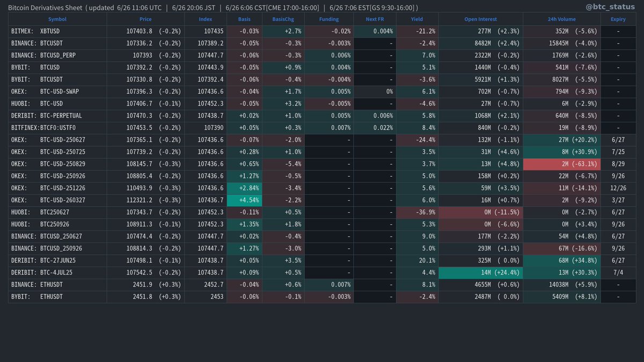Viewport: 644px width, 362px height.
Task: Click the Symbol column header
Action: click(x=57, y=19)
